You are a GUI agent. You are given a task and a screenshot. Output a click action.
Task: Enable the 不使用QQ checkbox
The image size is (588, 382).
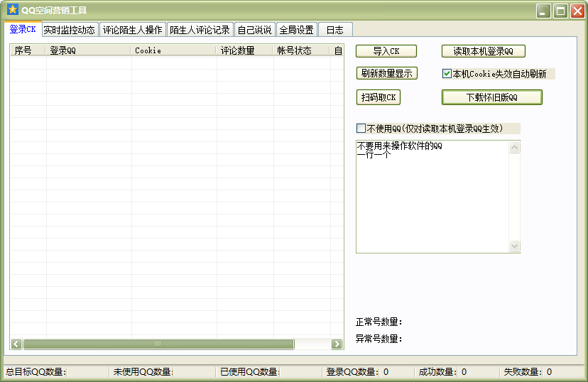click(x=361, y=129)
